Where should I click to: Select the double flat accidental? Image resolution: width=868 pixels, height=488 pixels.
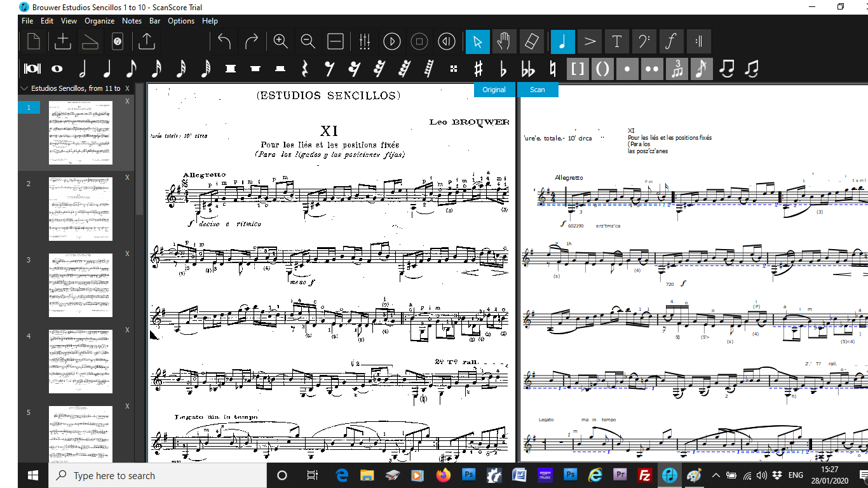(x=528, y=69)
